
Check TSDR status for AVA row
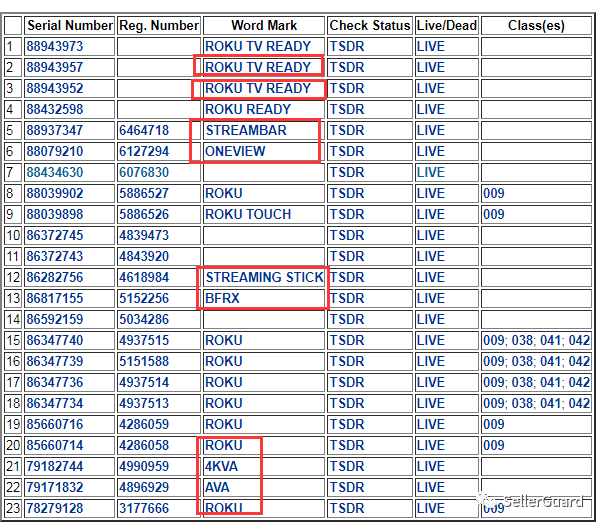pos(347,487)
